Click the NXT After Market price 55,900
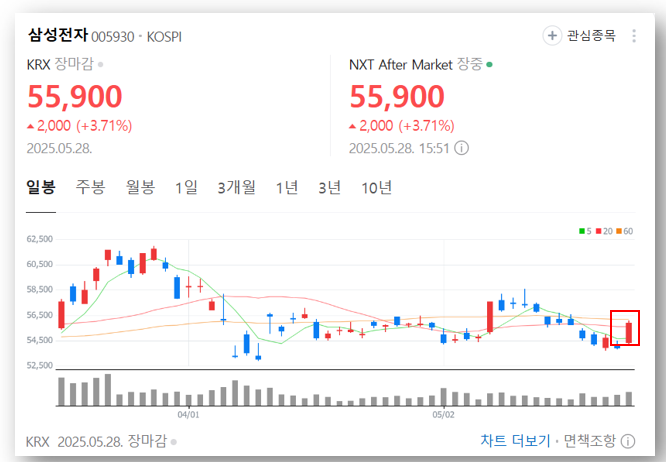The height and width of the screenshot is (462, 666). [397, 96]
